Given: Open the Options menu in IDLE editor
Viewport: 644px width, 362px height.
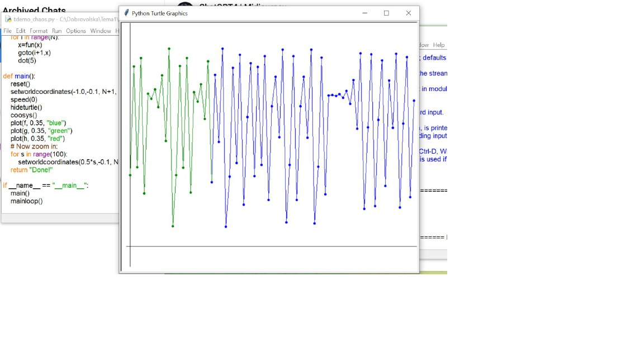Looking at the screenshot, I should tap(76, 31).
